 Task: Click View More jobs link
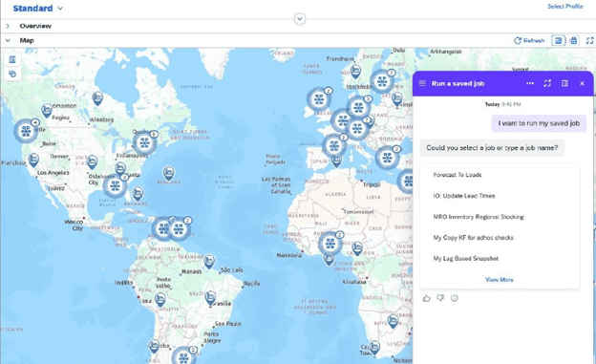tap(500, 280)
